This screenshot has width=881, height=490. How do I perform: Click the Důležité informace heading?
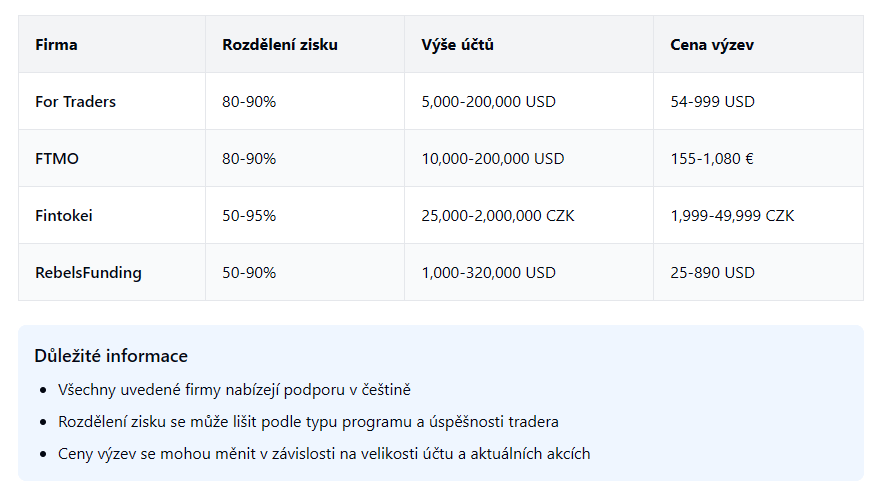point(111,356)
